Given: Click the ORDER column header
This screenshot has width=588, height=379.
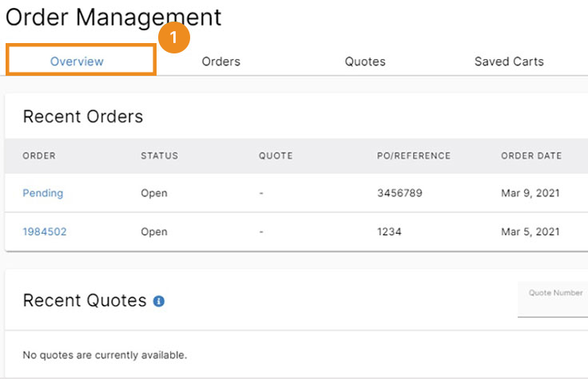Looking at the screenshot, I should point(39,156).
